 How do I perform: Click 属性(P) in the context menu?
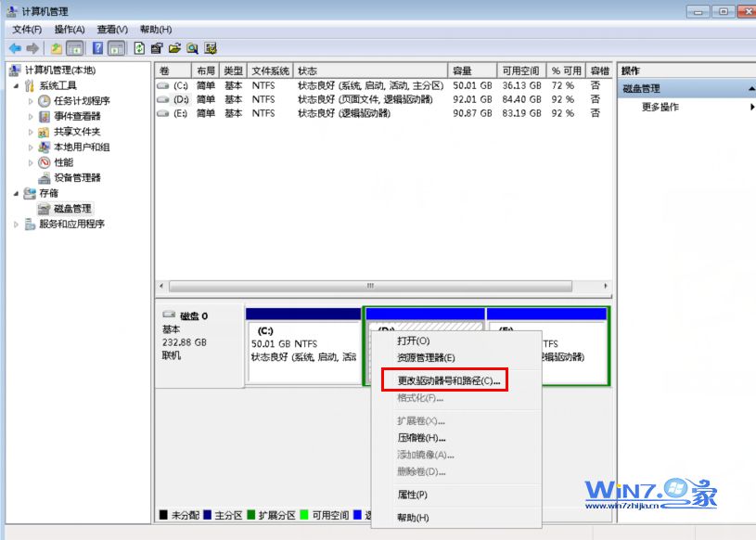click(412, 495)
